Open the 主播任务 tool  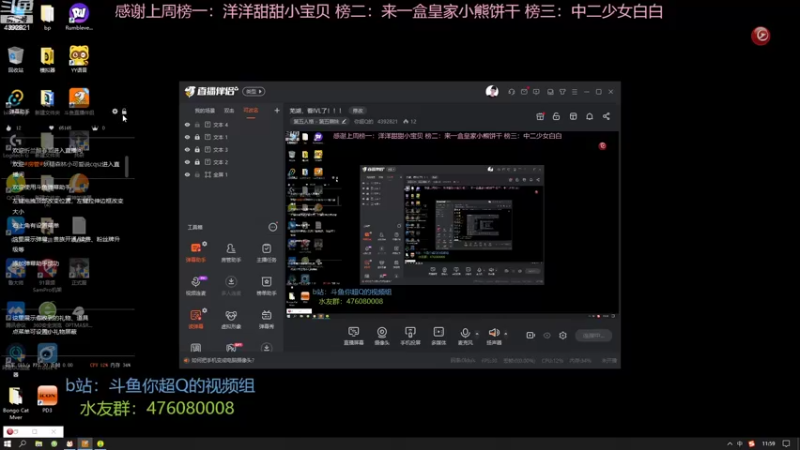click(266, 252)
